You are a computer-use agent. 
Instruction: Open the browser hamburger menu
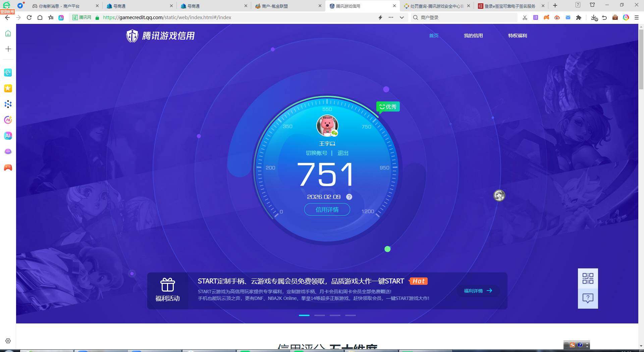pyautogui.click(x=636, y=17)
